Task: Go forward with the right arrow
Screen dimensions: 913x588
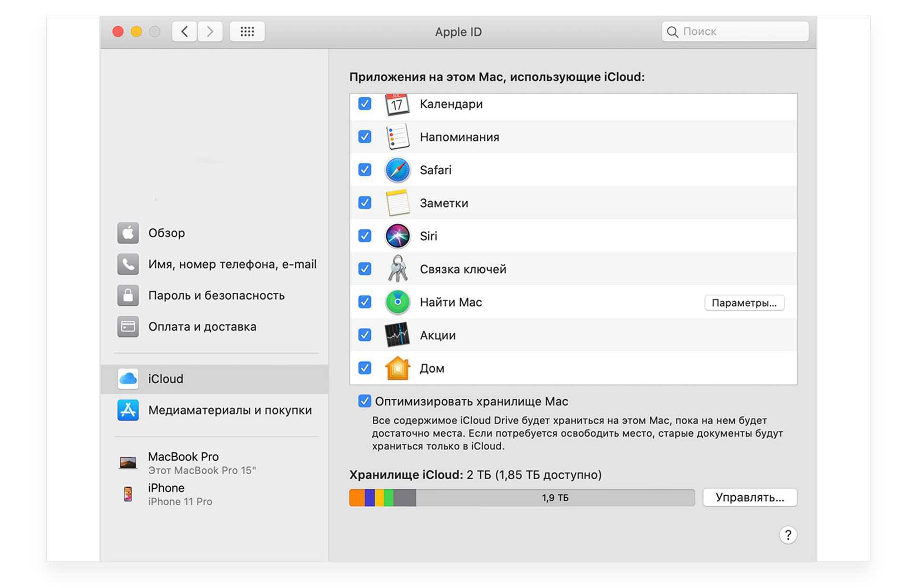Action: pos(210,31)
